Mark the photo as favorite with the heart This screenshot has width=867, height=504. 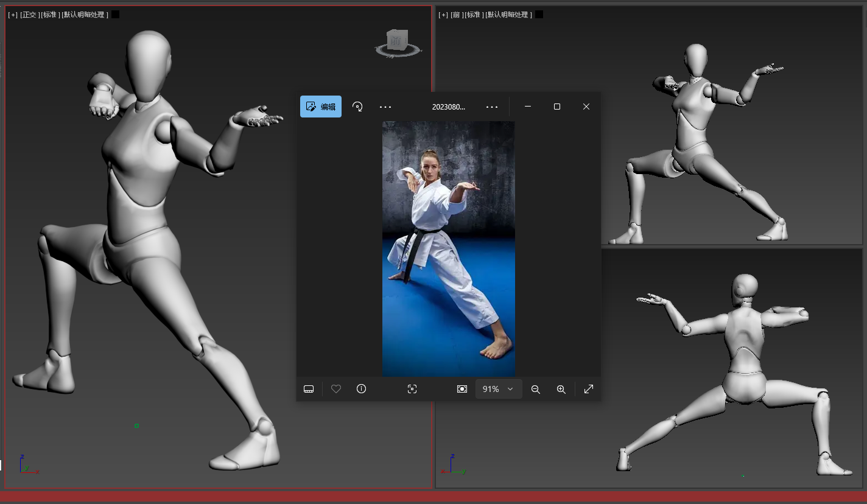coord(336,389)
